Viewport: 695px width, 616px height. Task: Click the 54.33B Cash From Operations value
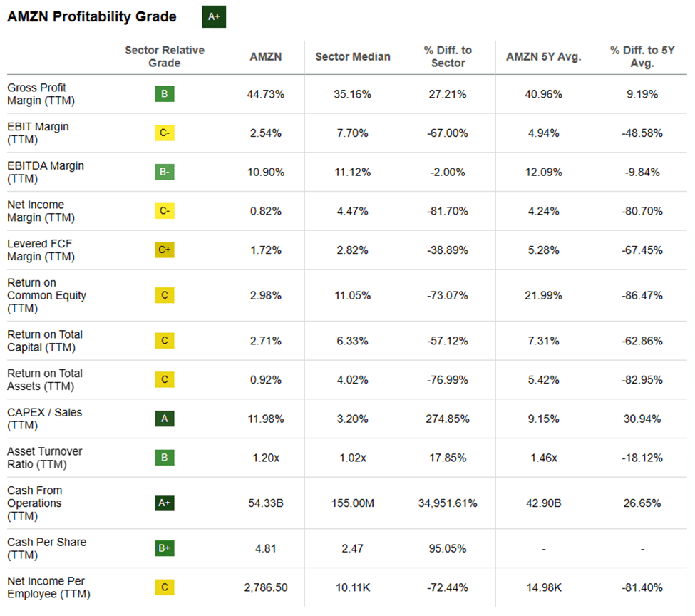(x=266, y=503)
